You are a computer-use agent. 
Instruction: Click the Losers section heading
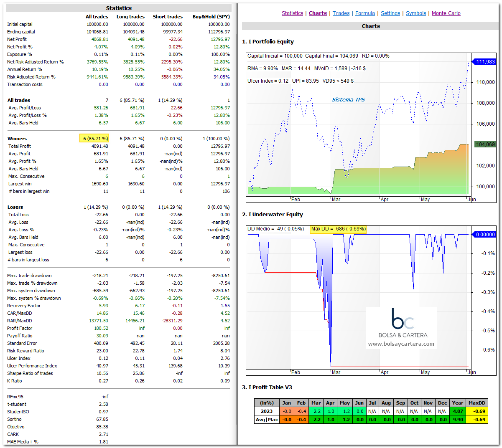coord(15,207)
